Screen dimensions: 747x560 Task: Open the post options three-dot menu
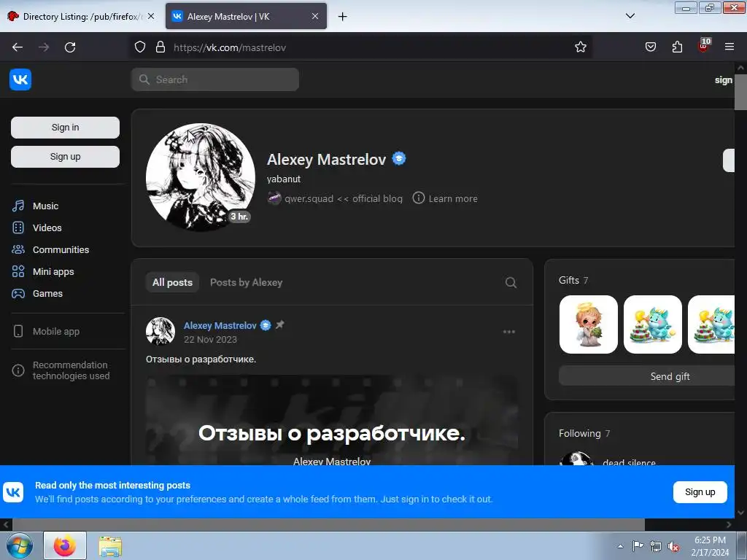508,332
